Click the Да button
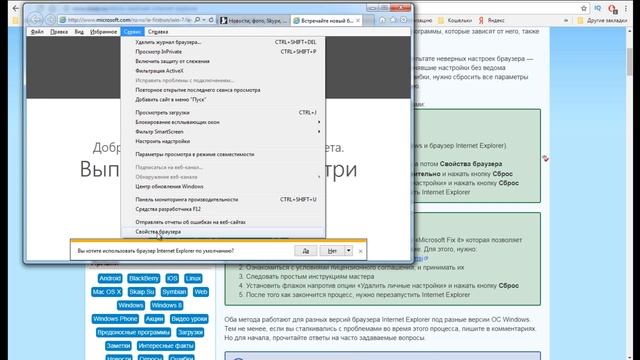Image resolution: width=640 pixels, height=360 pixels. click(306, 251)
